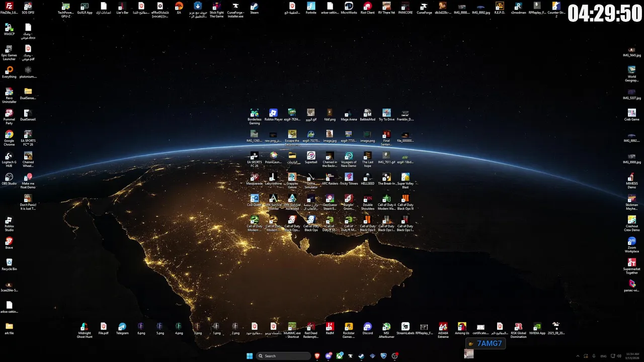Launch the GoXLR App shortcut
This screenshot has height=362, width=644.
point(85,8)
